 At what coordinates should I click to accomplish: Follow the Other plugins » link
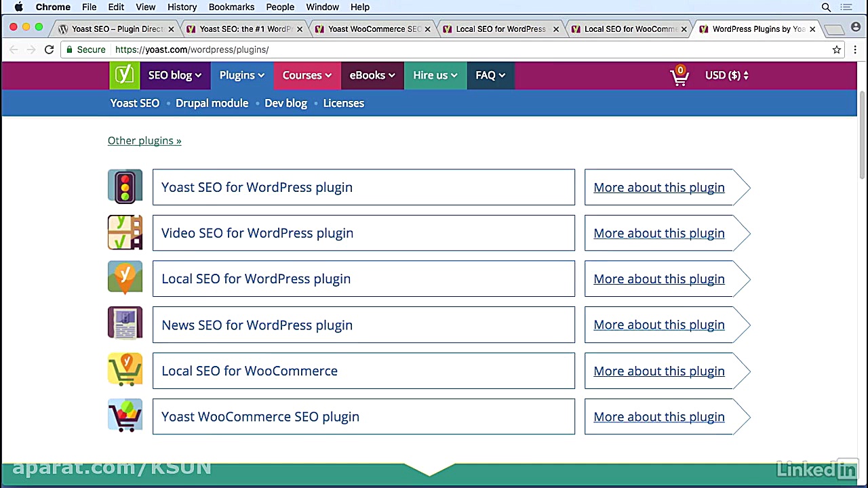pyautogui.click(x=144, y=140)
